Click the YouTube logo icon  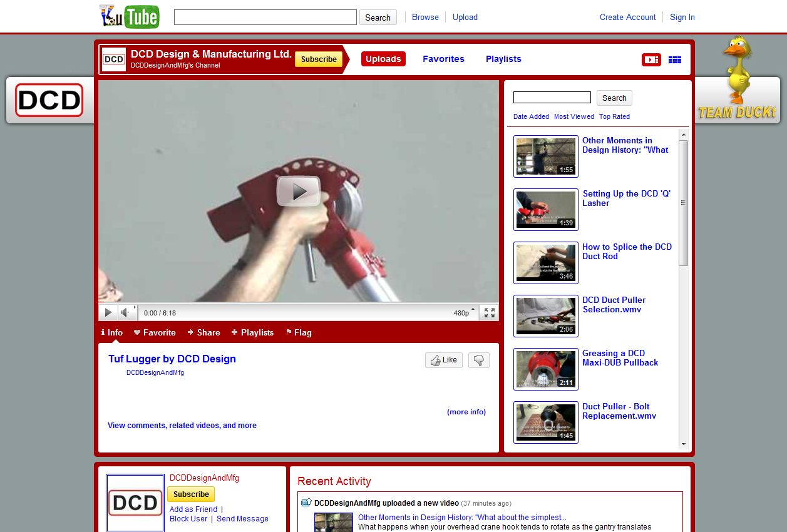tap(130, 17)
